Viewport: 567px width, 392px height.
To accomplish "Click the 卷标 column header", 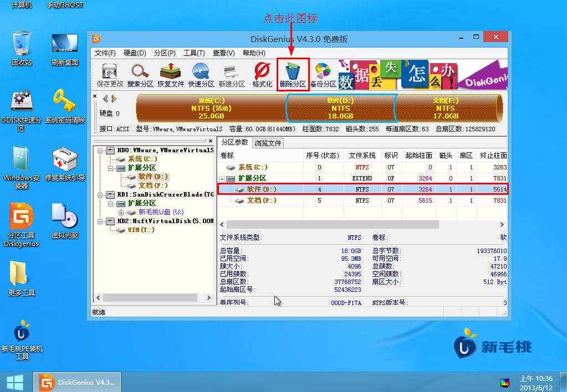I will click(260, 156).
